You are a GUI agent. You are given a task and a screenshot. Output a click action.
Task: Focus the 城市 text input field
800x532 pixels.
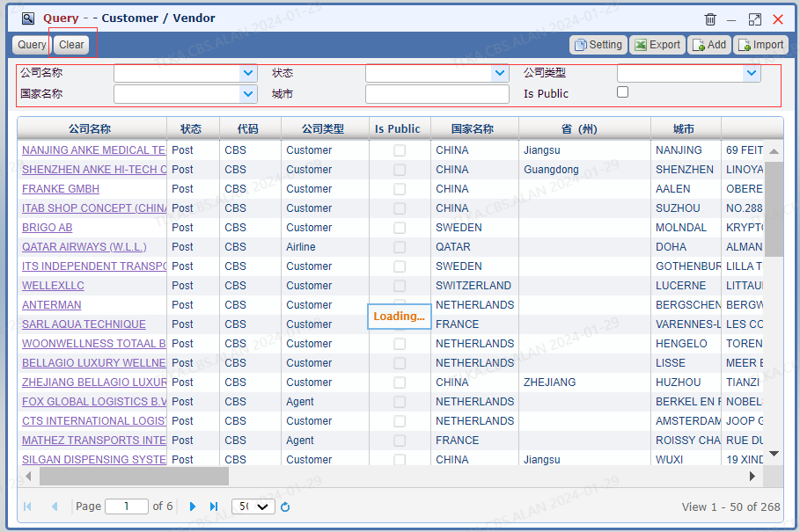(x=437, y=94)
